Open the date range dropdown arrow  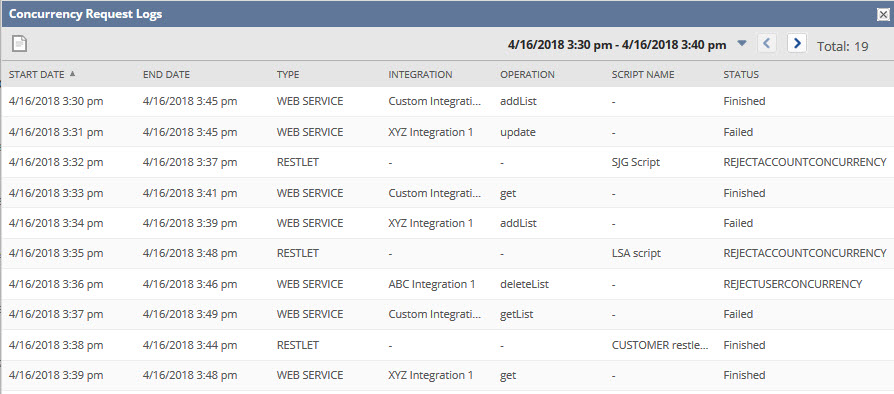[x=742, y=43]
